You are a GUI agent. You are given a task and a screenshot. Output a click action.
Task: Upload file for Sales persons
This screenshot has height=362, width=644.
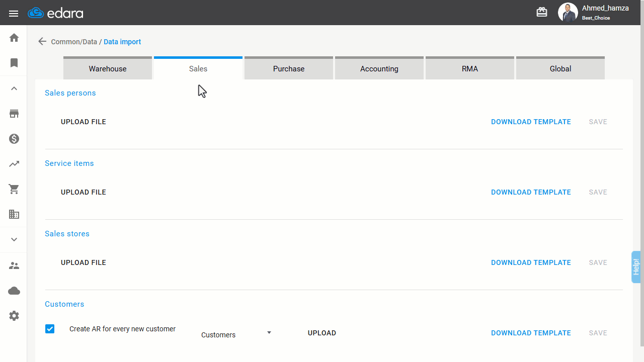(x=84, y=122)
